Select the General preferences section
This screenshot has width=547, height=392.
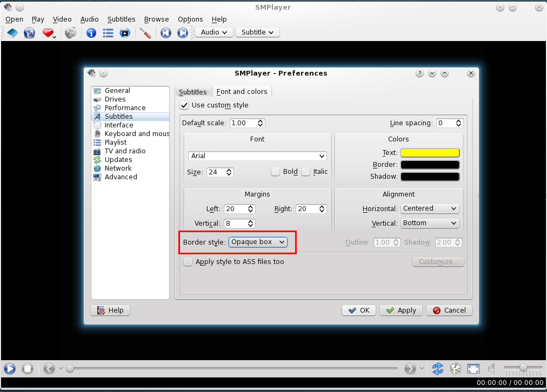point(130,91)
